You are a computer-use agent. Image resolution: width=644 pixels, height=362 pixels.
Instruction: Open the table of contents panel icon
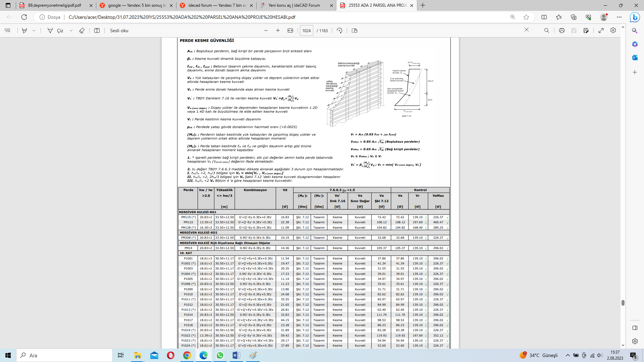click(x=7, y=31)
